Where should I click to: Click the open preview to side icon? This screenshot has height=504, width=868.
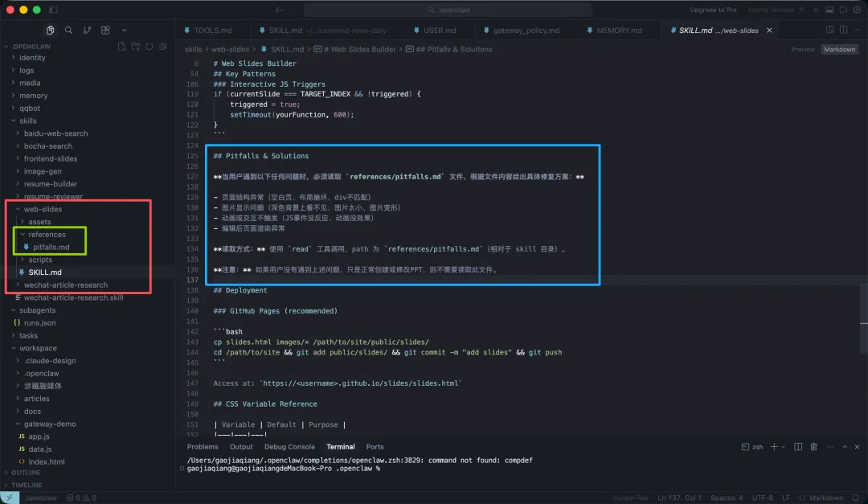(829, 30)
